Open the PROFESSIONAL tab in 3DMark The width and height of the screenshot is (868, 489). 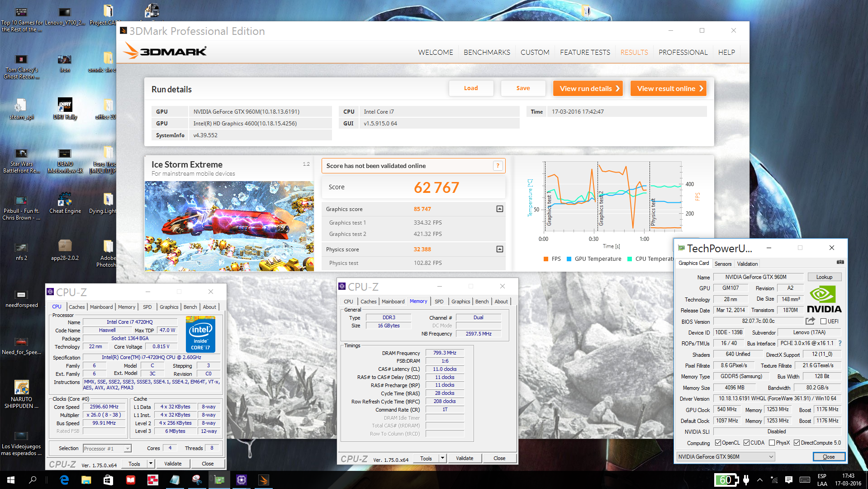pos(683,52)
